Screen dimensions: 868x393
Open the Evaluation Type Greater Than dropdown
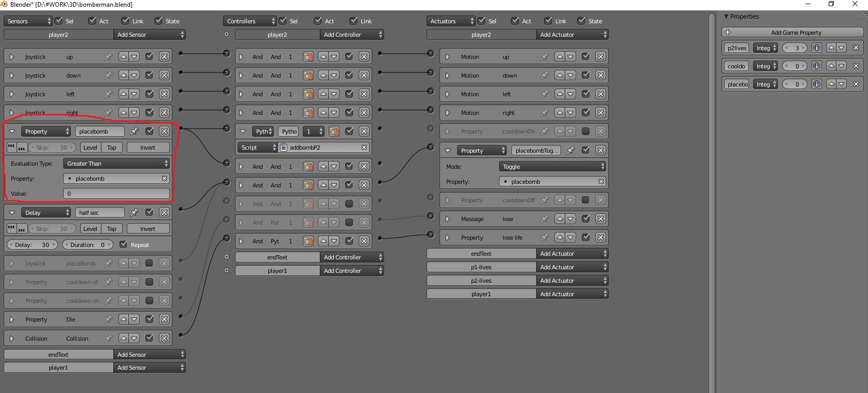[116, 164]
